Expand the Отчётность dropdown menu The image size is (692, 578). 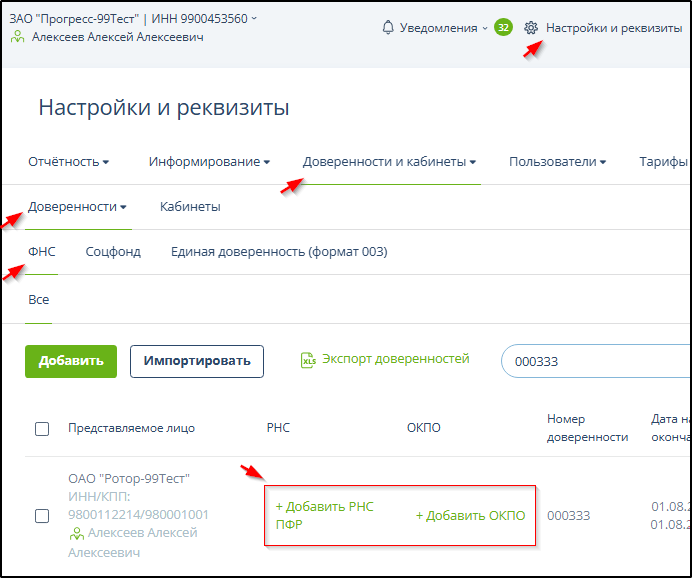pyautogui.click(x=68, y=162)
